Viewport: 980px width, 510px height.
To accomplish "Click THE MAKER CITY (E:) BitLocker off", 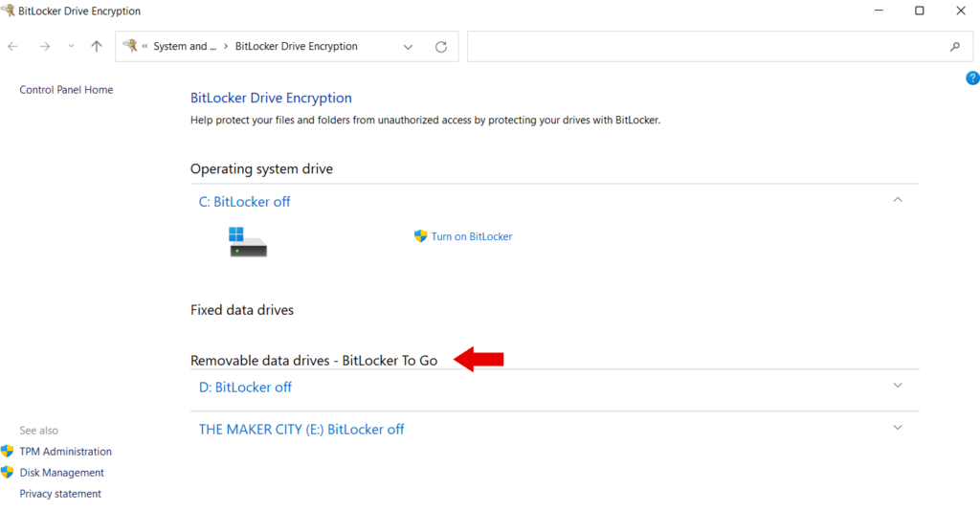I will pos(301,430).
